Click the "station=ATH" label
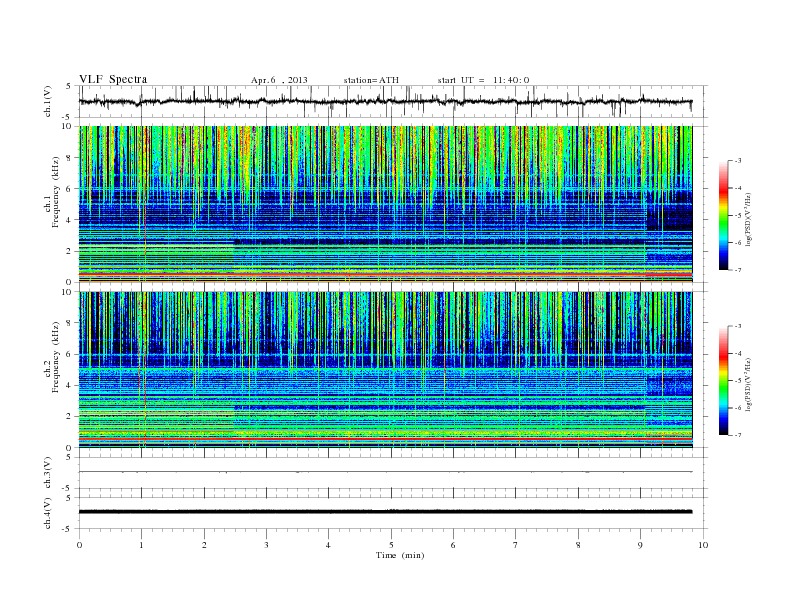Image resolution: width=792 pixels, height=612 pixels. pyautogui.click(x=371, y=80)
